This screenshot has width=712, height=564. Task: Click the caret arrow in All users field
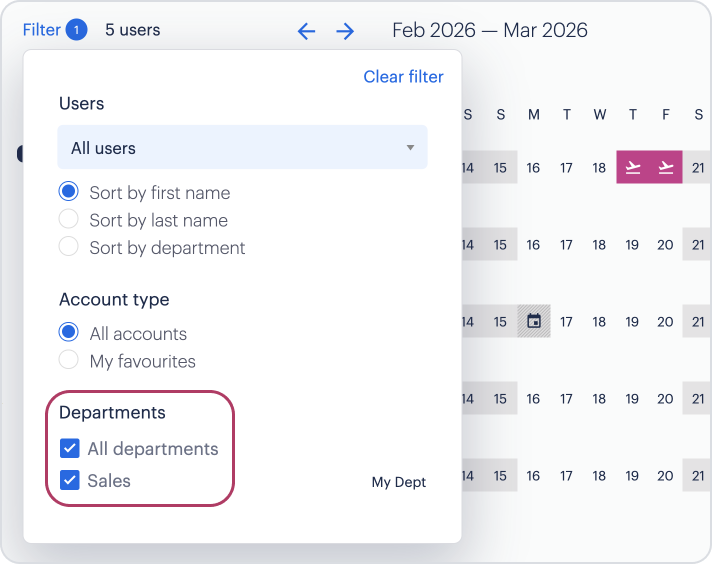coord(410,148)
